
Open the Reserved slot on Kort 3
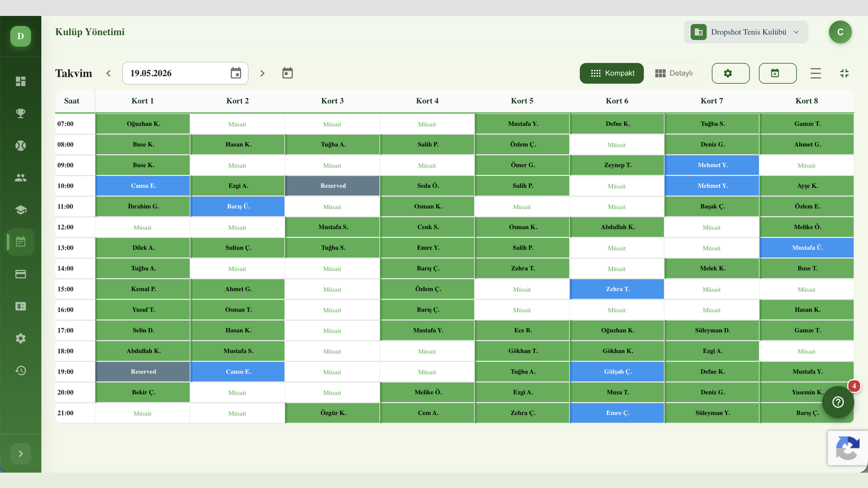click(332, 186)
